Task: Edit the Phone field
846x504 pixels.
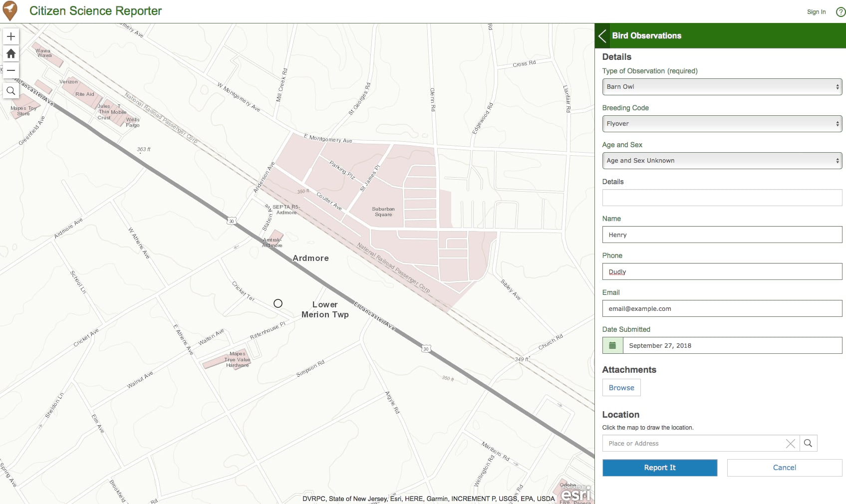Action: coord(722,271)
